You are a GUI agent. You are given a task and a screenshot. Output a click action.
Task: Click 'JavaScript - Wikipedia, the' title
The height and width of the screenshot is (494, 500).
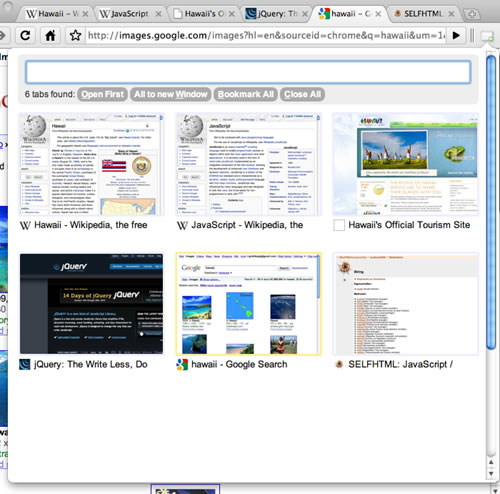coord(247,225)
